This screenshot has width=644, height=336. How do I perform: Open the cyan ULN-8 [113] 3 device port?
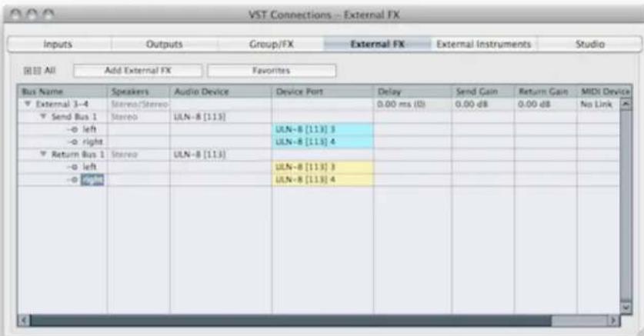pos(322,129)
